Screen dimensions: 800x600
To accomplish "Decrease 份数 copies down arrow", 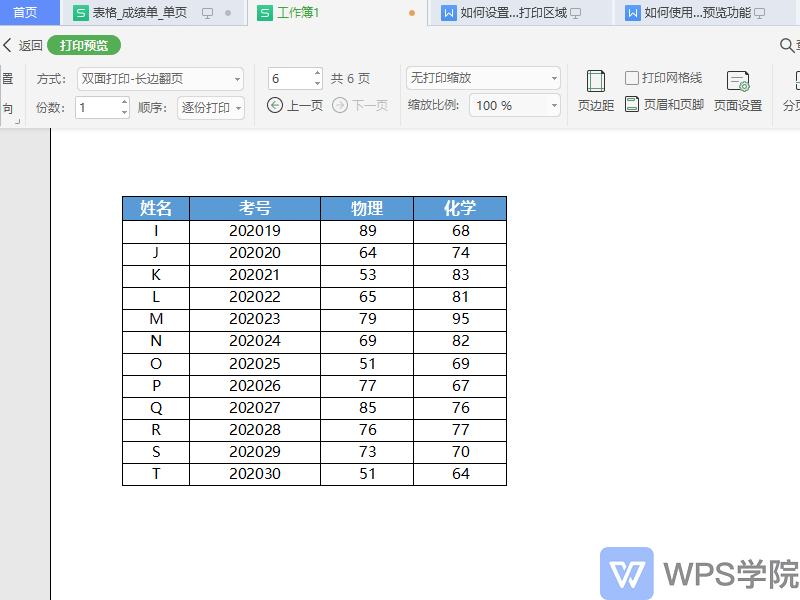I will (124, 113).
